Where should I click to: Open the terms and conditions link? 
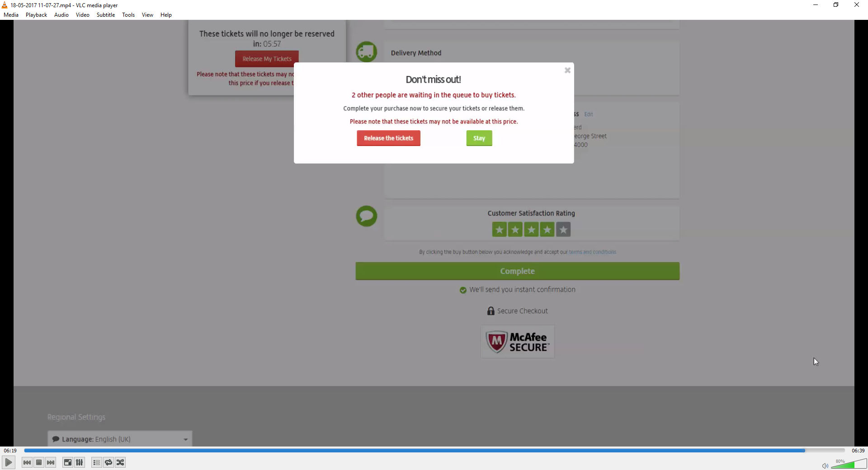[x=592, y=252]
